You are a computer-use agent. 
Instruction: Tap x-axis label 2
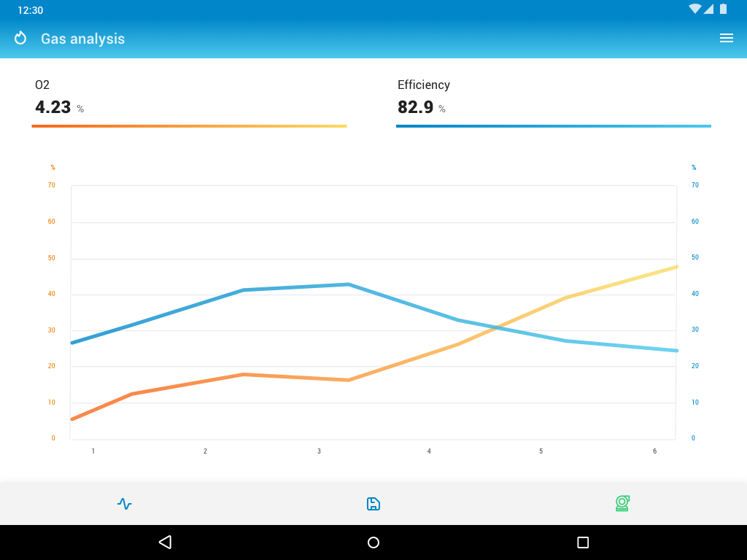pyautogui.click(x=205, y=451)
